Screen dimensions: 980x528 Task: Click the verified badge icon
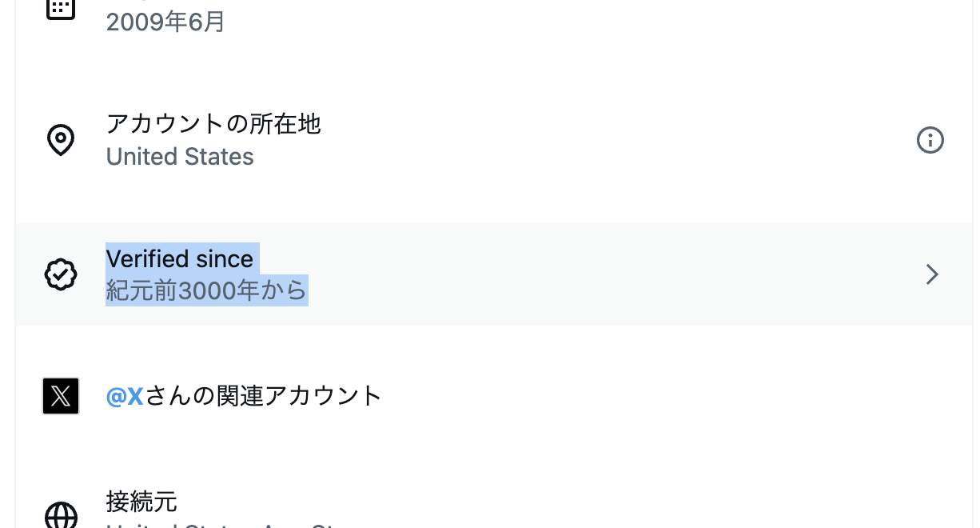(61, 274)
